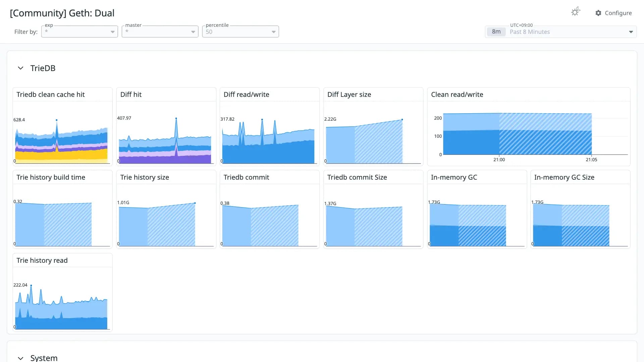The height and width of the screenshot is (362, 644).
Task: Click the Triedb commit Size title
Action: [x=357, y=177]
